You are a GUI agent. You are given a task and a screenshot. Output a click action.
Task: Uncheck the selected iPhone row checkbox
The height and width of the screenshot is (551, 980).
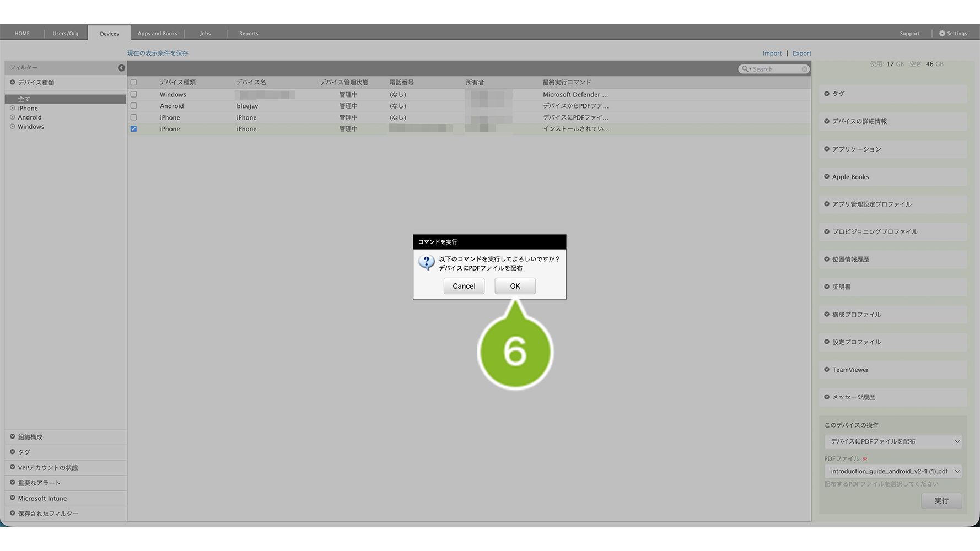pos(133,129)
